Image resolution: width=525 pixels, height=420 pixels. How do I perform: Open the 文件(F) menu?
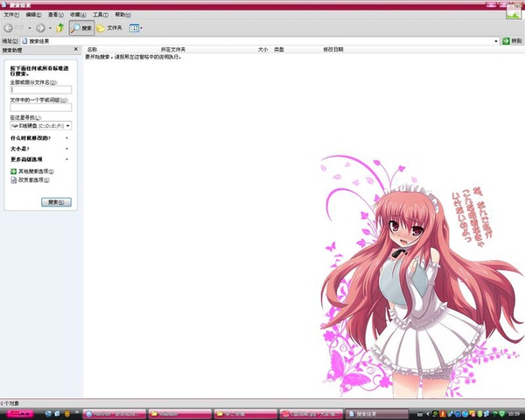point(11,15)
